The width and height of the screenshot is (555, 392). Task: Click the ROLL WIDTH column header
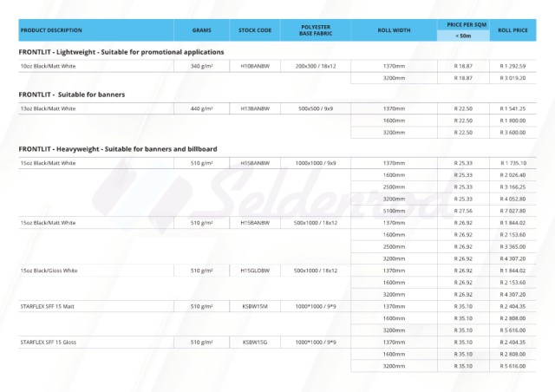(394, 30)
